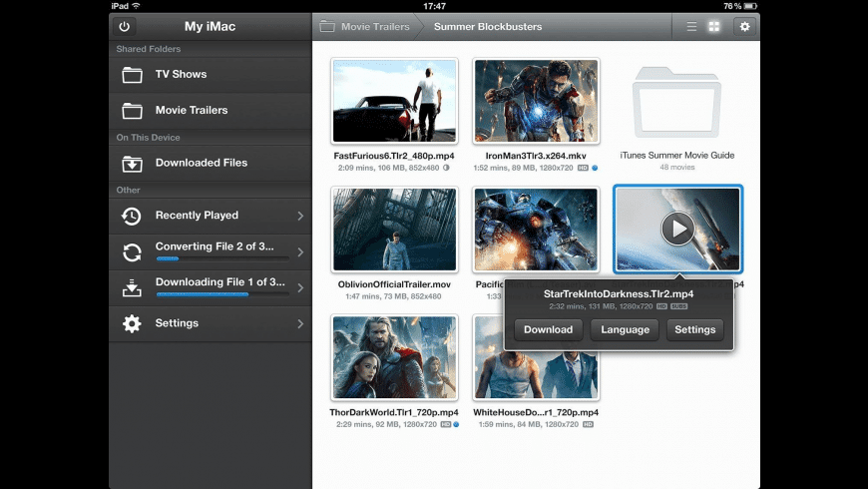
Task: Open the Oblivion trailer thumbnail
Action: coord(395,230)
